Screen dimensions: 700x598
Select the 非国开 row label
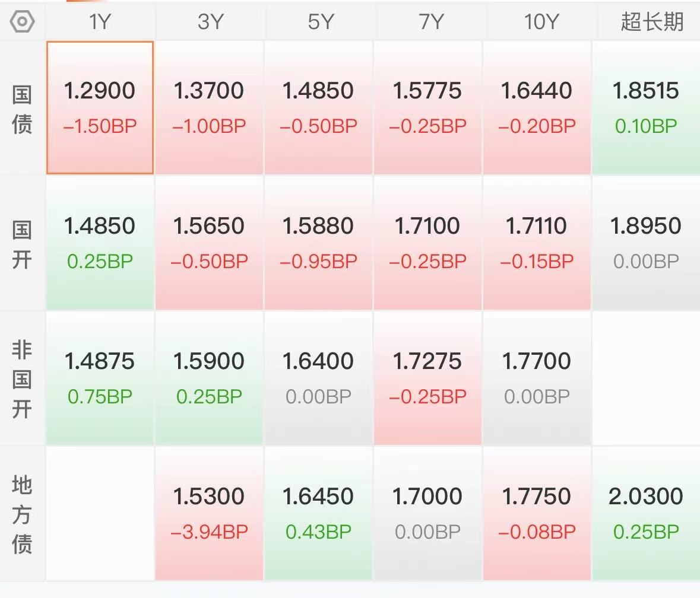tap(22, 379)
